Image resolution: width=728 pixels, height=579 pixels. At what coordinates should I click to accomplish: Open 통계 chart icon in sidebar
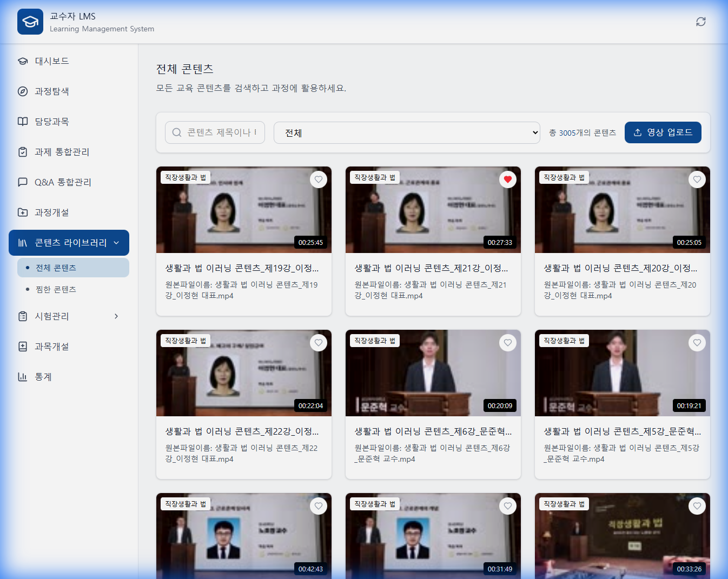click(23, 377)
